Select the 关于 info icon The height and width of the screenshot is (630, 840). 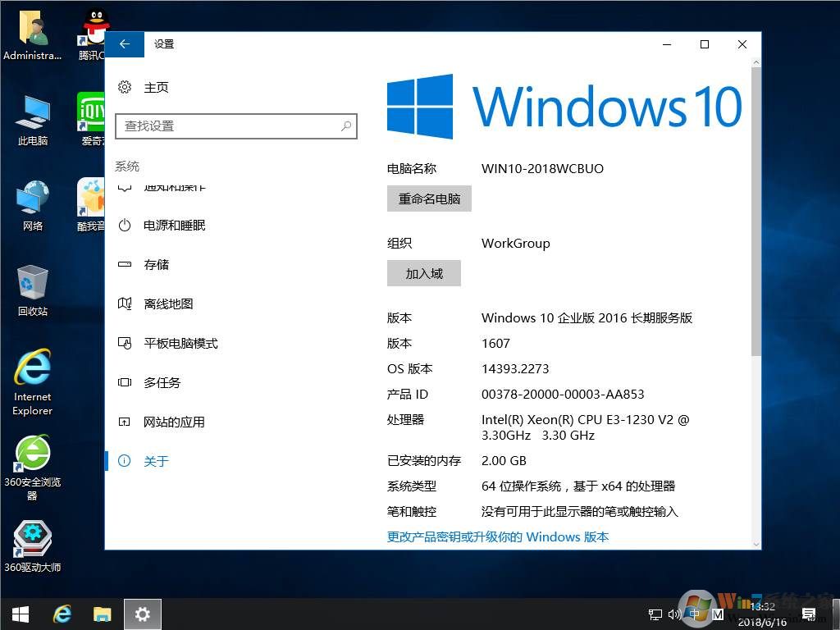coord(125,461)
